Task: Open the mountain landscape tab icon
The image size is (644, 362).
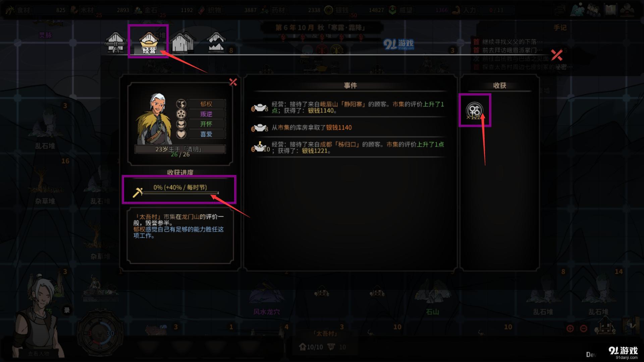Action: click(x=216, y=42)
